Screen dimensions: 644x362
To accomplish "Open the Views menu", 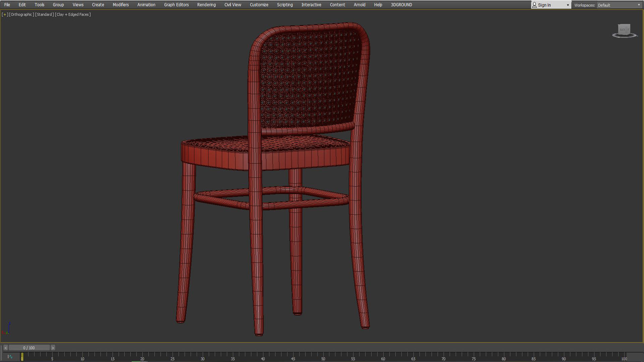I will 78,5.
